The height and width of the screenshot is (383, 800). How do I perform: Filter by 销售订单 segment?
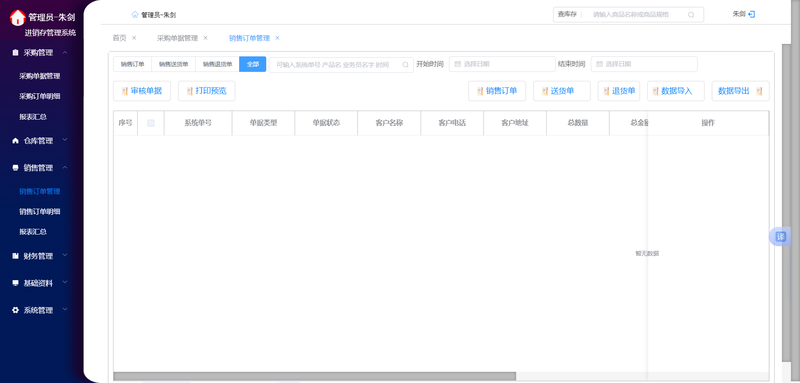(x=133, y=64)
